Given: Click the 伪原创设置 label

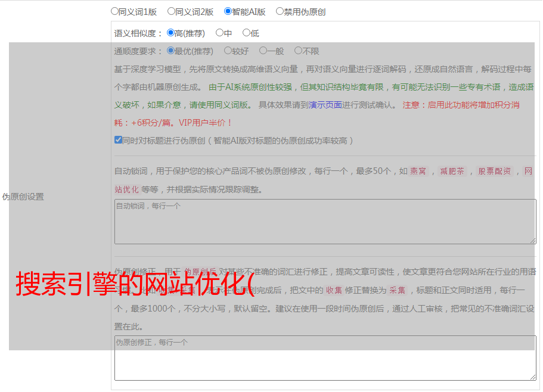Looking at the screenshot, I should 23,197.
